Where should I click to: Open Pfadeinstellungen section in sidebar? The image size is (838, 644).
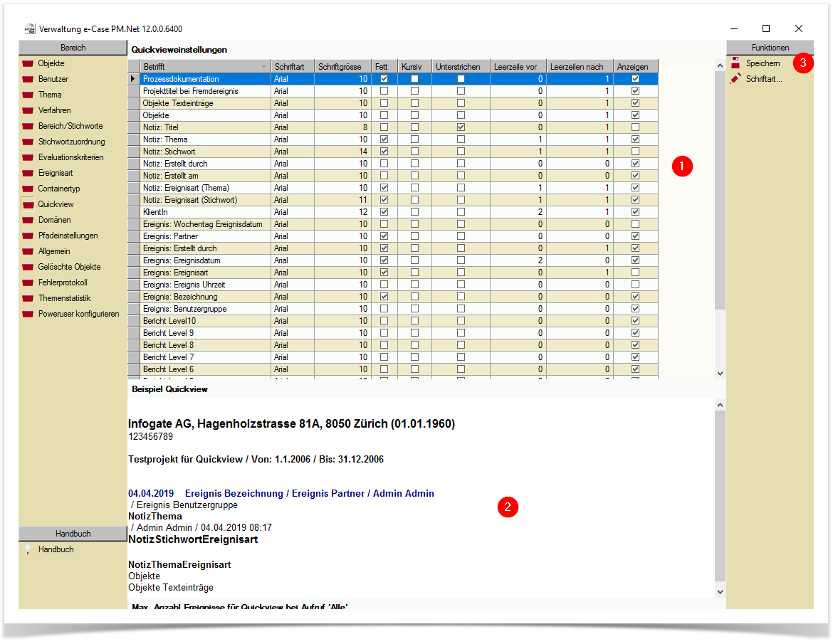coord(68,236)
